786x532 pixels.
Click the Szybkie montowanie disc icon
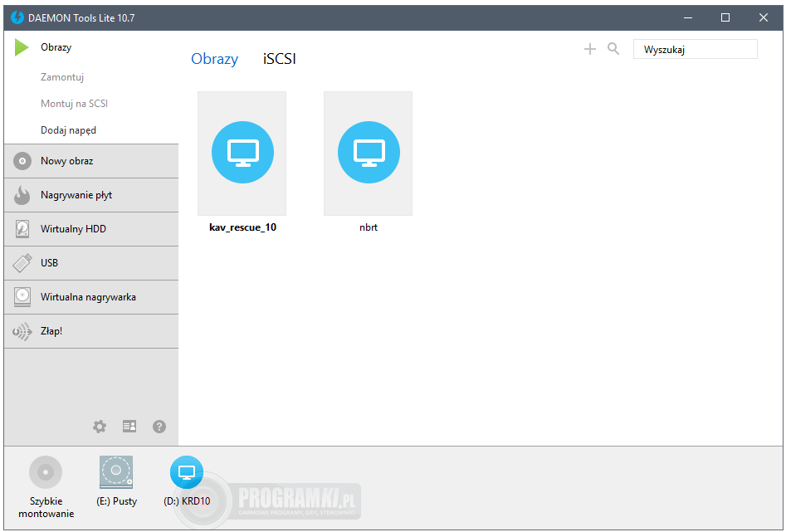coord(46,472)
